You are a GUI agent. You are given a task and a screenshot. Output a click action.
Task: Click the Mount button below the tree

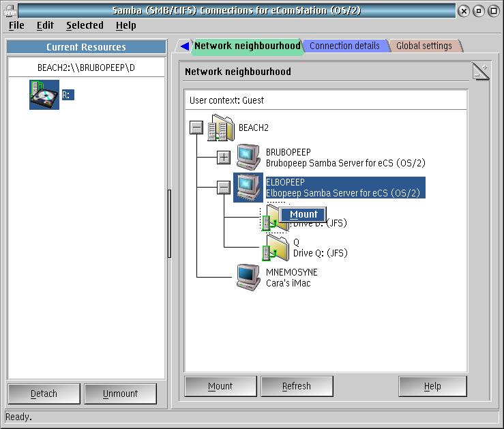tap(220, 386)
